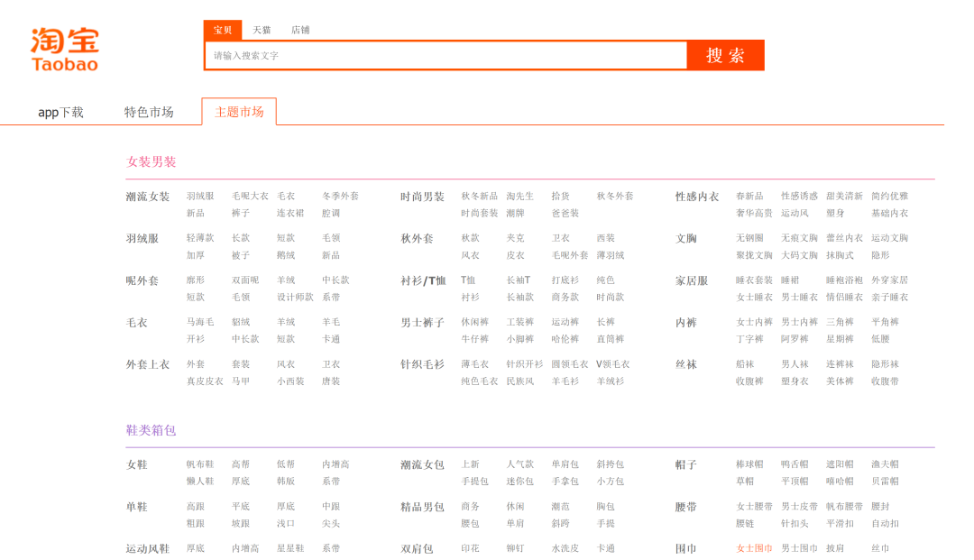This screenshot has height=560, width=974.
Task: Select the 主题市场 tab
Action: (239, 112)
